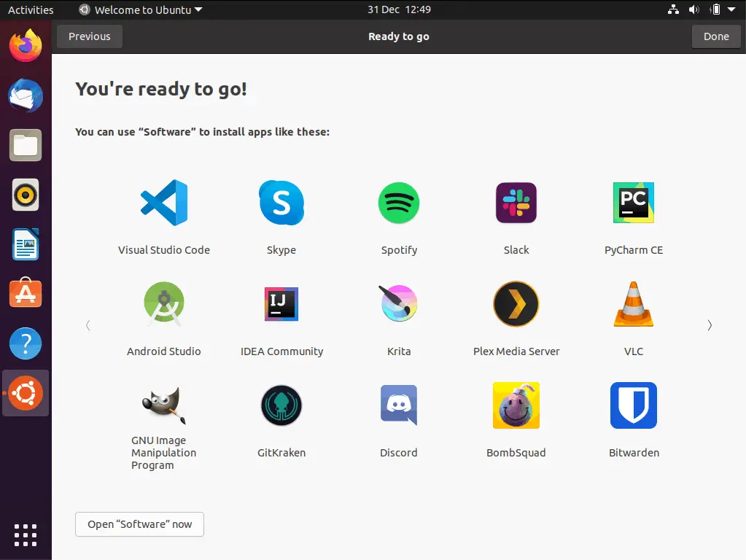Click Open "Software" now button
Screen dimensions: 746x560
(x=139, y=524)
